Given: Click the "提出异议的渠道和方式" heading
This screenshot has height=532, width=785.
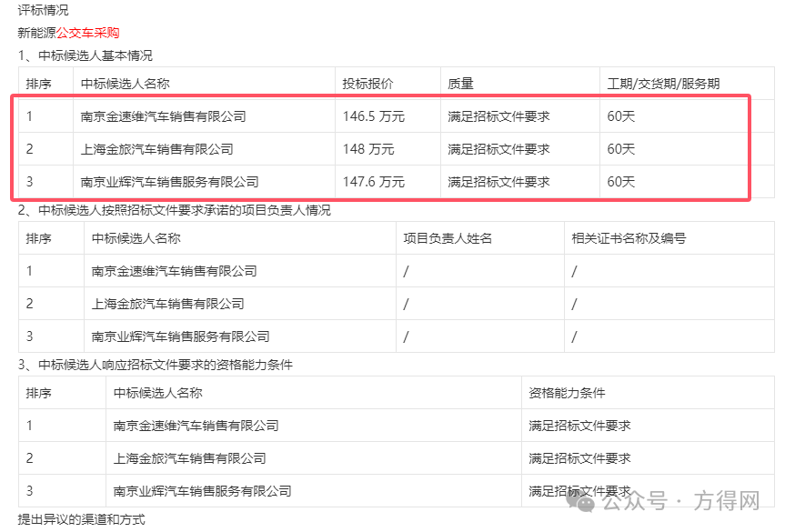Looking at the screenshot, I should [82, 519].
